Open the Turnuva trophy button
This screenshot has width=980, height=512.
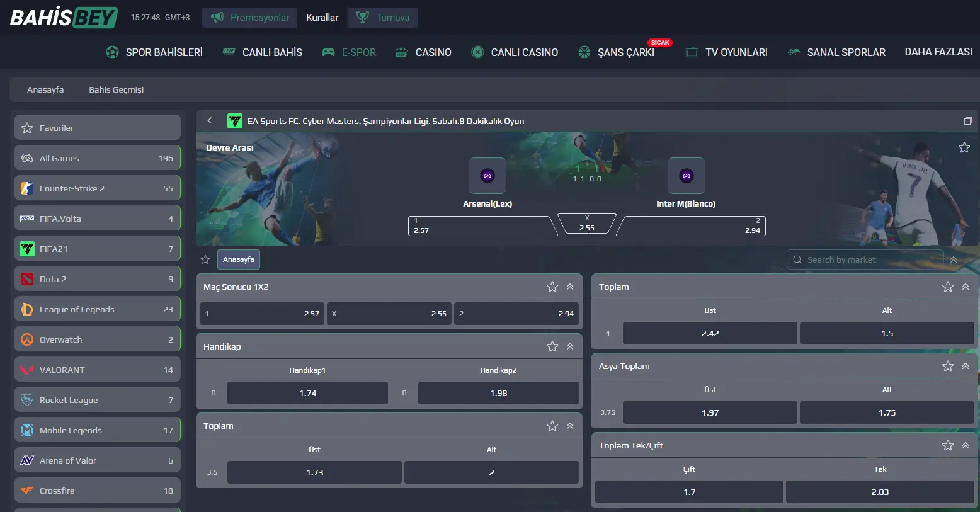coord(382,18)
